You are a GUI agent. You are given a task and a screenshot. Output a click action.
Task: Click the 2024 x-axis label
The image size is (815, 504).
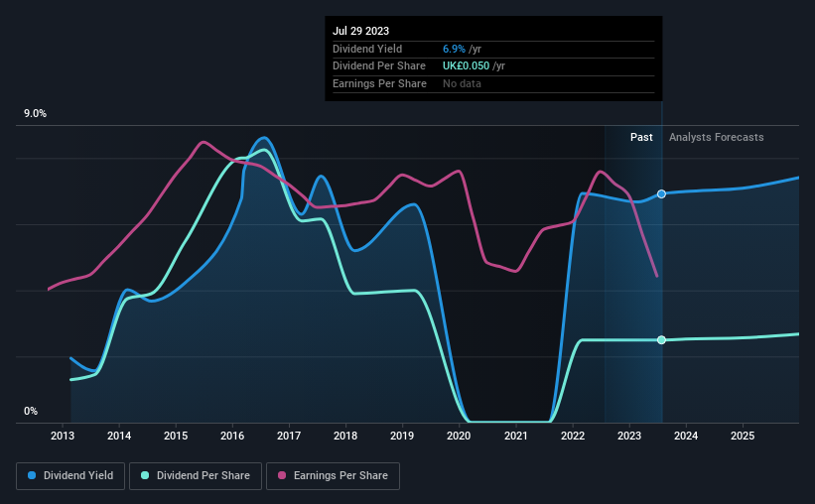[x=686, y=436]
